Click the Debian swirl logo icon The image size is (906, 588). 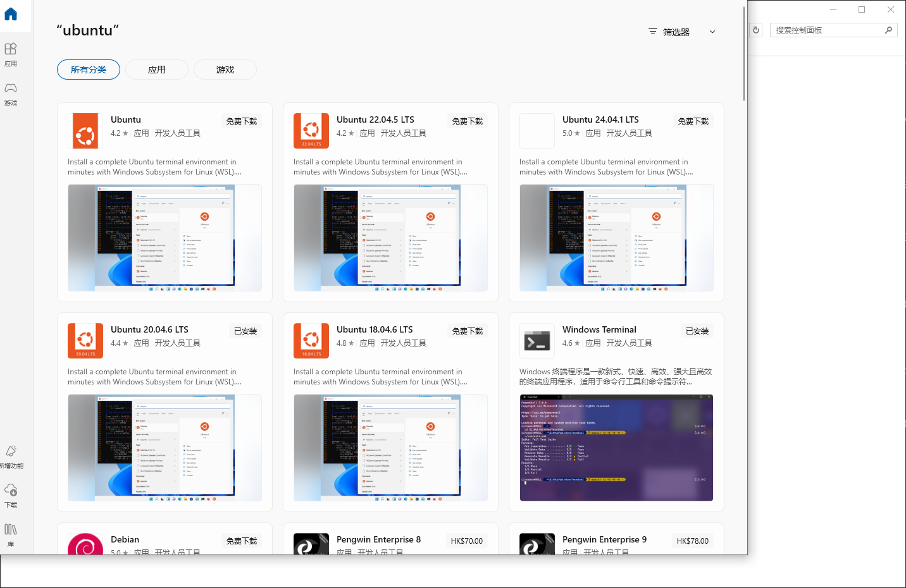(x=85, y=544)
